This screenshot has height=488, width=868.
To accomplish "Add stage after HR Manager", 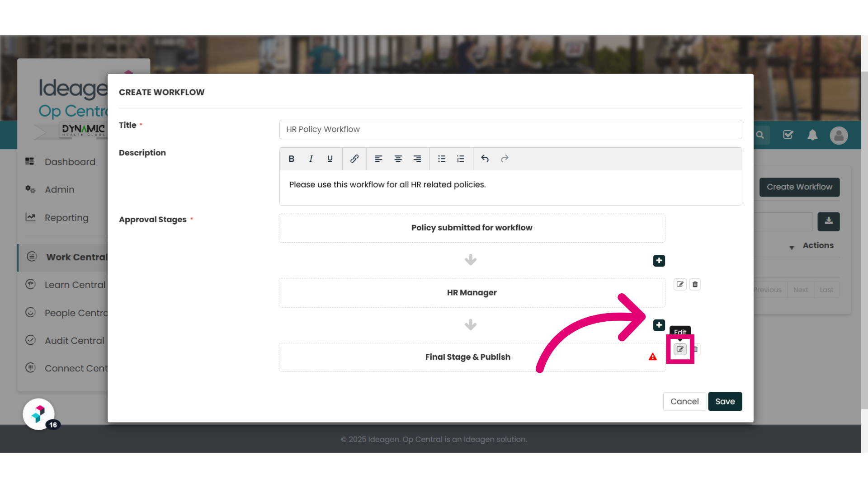I will click(659, 325).
